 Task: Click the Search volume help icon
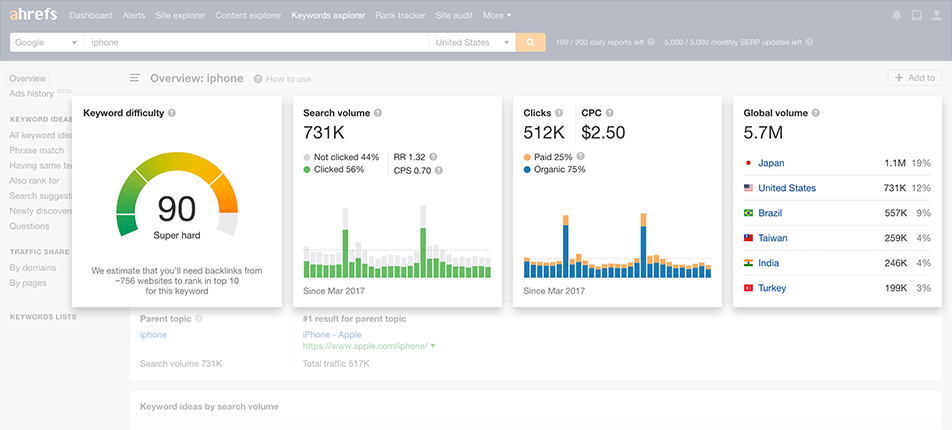point(377,113)
